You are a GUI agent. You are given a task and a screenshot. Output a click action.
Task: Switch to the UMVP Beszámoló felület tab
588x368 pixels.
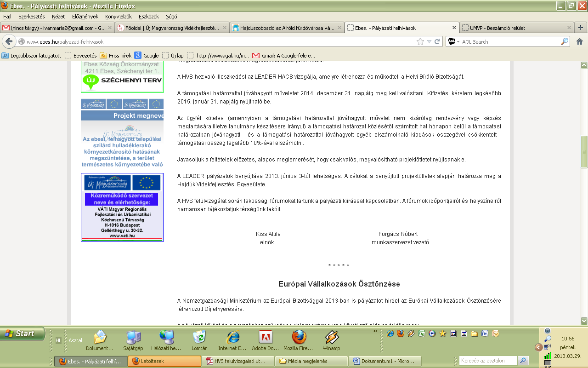517,28
